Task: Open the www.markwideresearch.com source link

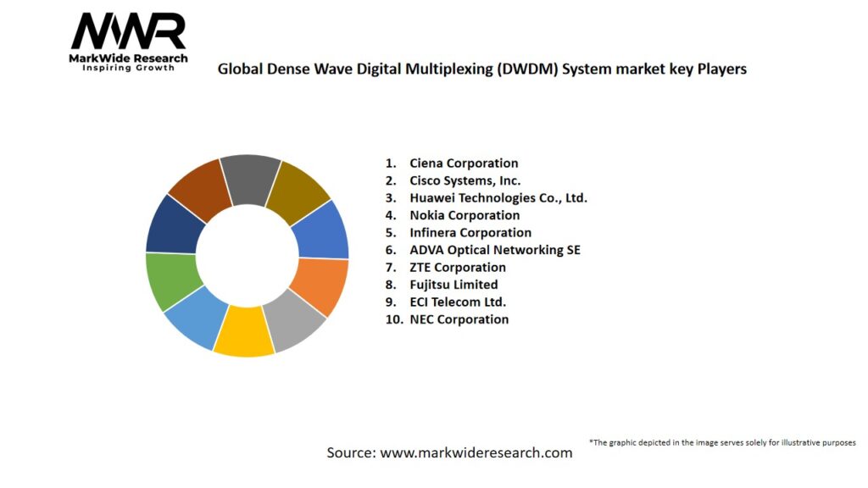Action: (x=476, y=452)
